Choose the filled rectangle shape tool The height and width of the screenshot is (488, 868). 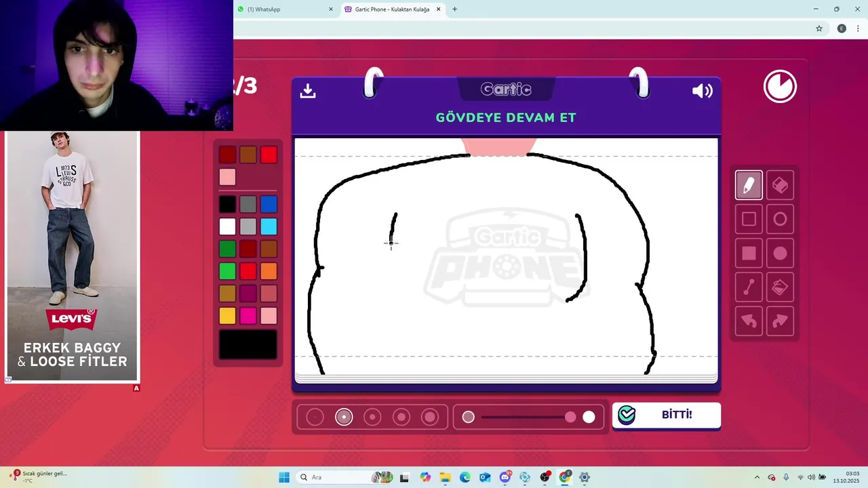pos(749,253)
